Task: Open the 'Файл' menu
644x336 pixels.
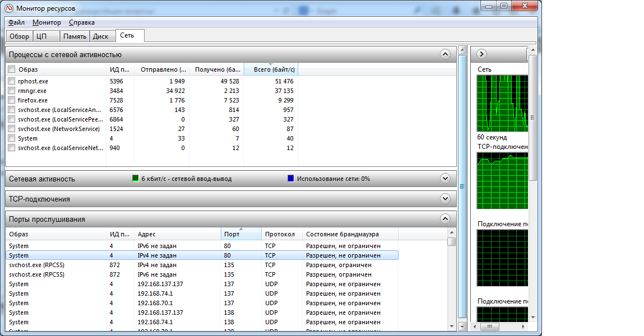Action: [x=16, y=22]
